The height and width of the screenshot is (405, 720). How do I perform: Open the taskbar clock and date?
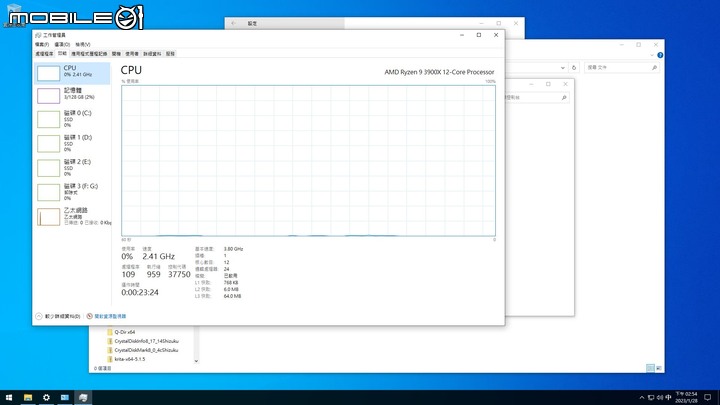pos(686,398)
